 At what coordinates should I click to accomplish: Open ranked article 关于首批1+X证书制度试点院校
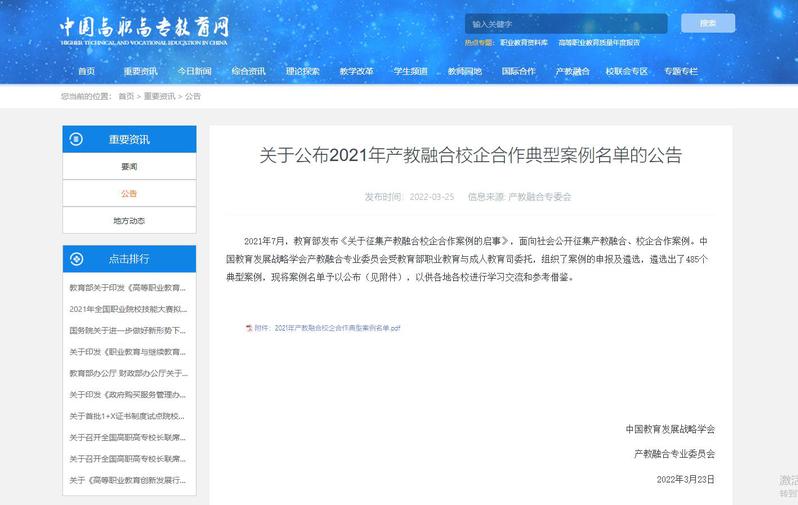[x=128, y=416]
